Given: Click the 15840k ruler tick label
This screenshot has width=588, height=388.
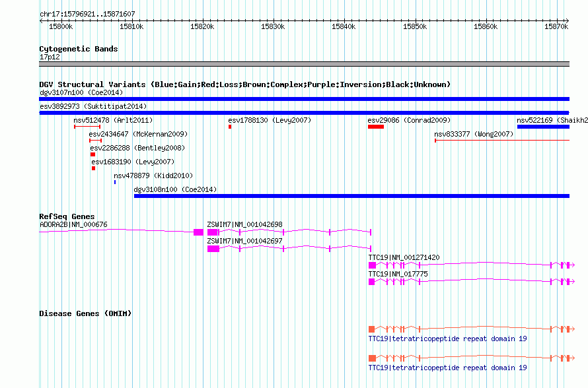Looking at the screenshot, I should 344,26.
